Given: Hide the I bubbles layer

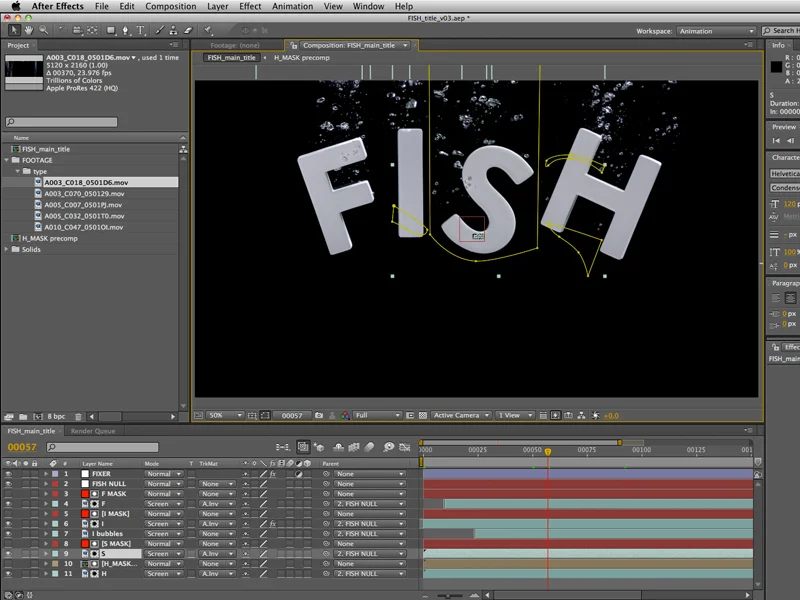Looking at the screenshot, I should tap(8, 534).
